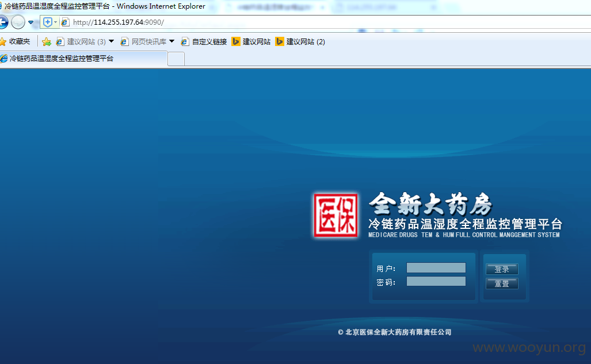Click the add-to-favorites-bar star icon
Image resolution: width=591 pixels, height=364 pixels.
pos(47,41)
